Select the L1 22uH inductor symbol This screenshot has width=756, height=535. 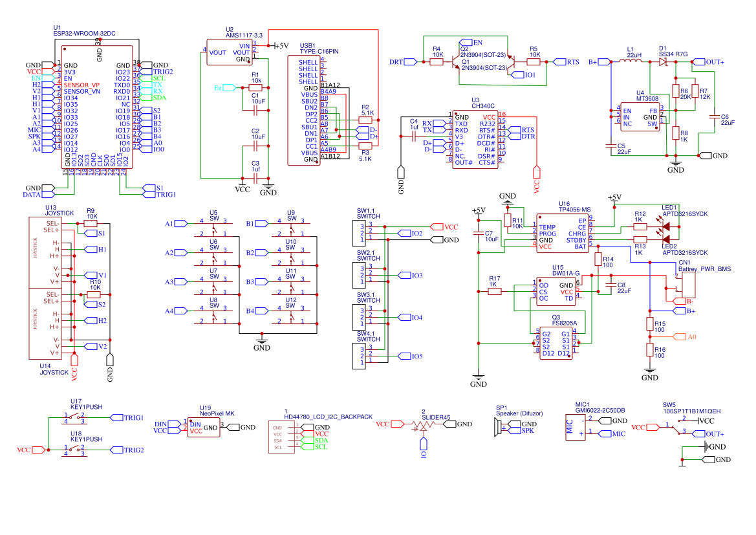[x=631, y=61]
